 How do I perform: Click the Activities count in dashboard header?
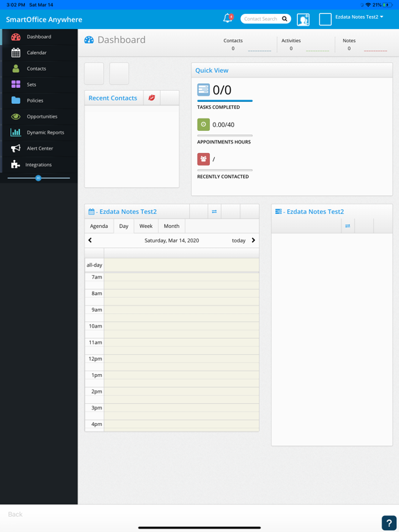coord(291,48)
